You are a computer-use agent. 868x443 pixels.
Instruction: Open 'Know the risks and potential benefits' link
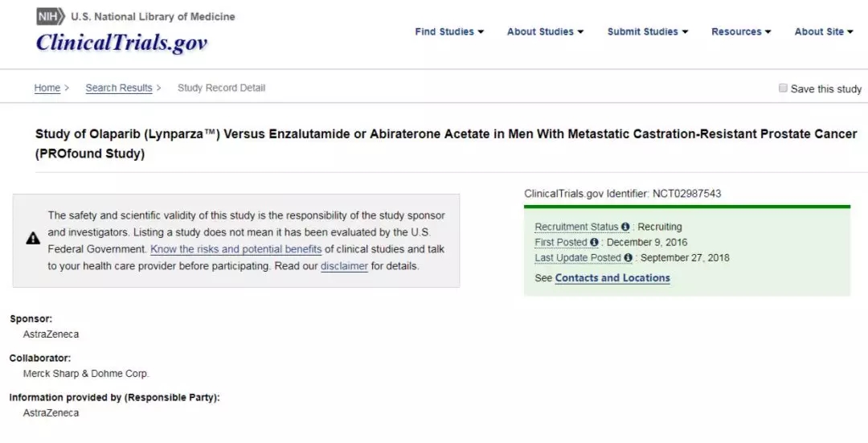pyautogui.click(x=236, y=249)
